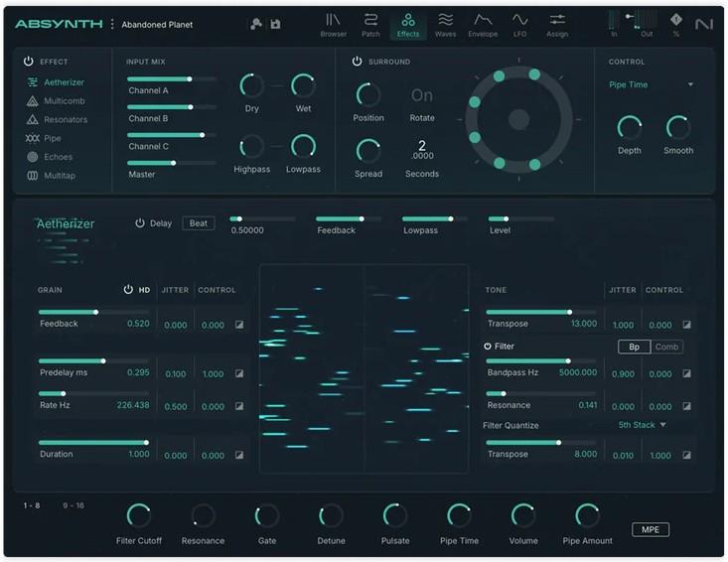Click the Channel C input mix slider

pyautogui.click(x=171, y=135)
